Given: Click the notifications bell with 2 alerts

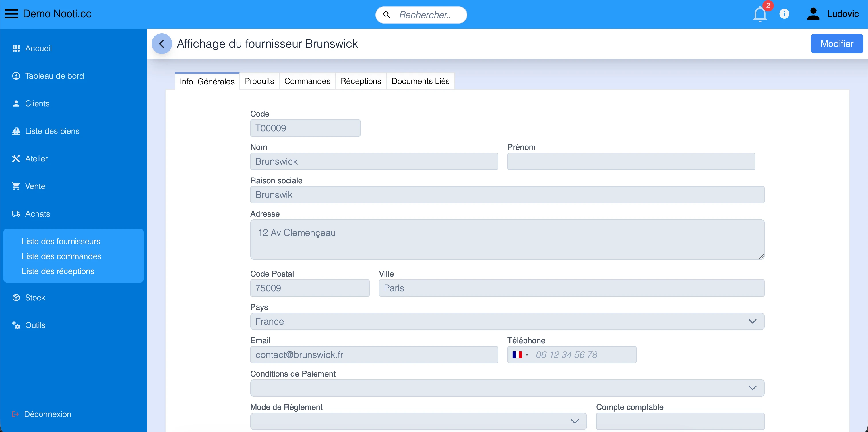Looking at the screenshot, I should (x=759, y=14).
